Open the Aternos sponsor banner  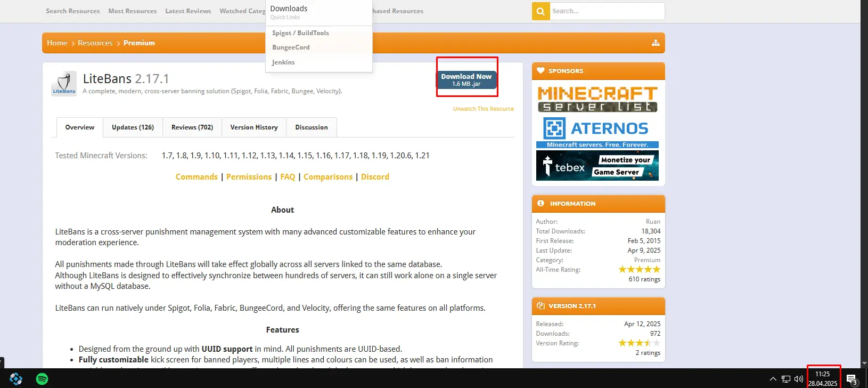tap(597, 132)
